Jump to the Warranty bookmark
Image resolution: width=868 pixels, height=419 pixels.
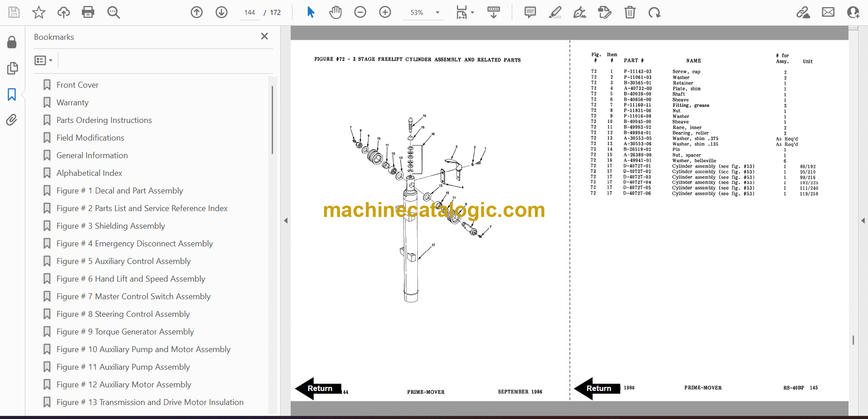72,103
